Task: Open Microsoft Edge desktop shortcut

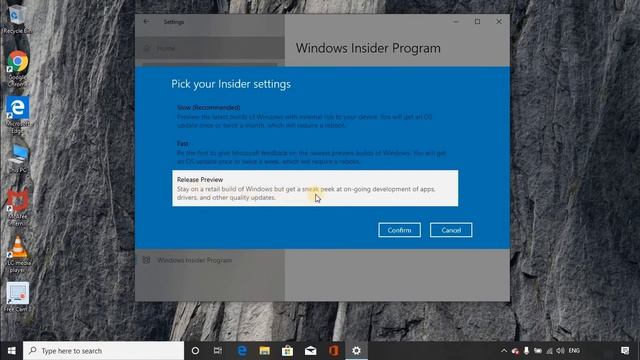Action: coord(17,115)
